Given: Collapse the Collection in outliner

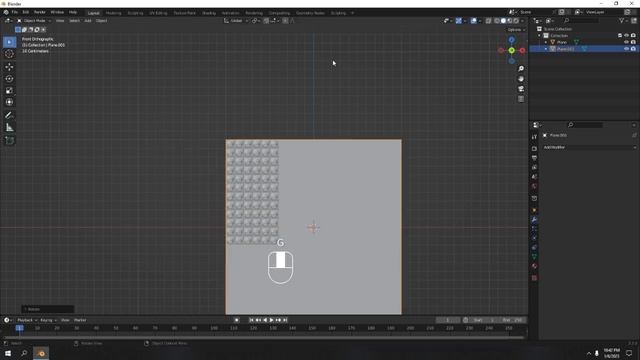Looking at the screenshot, I should click(x=539, y=36).
